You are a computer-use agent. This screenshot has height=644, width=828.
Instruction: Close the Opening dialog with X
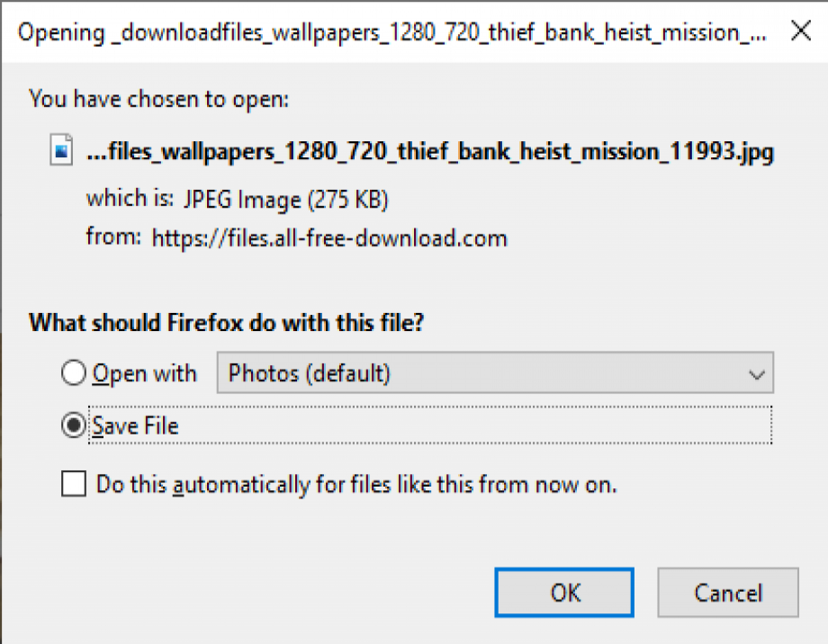(x=799, y=31)
